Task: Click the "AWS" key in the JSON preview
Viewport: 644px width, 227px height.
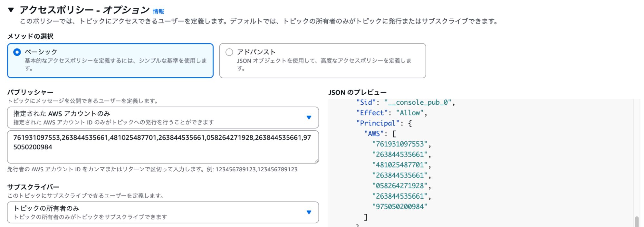Action: (x=374, y=134)
